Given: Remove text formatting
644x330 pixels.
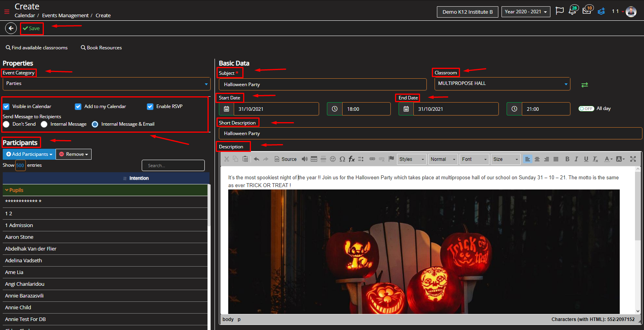Looking at the screenshot, I should pyautogui.click(x=595, y=159).
